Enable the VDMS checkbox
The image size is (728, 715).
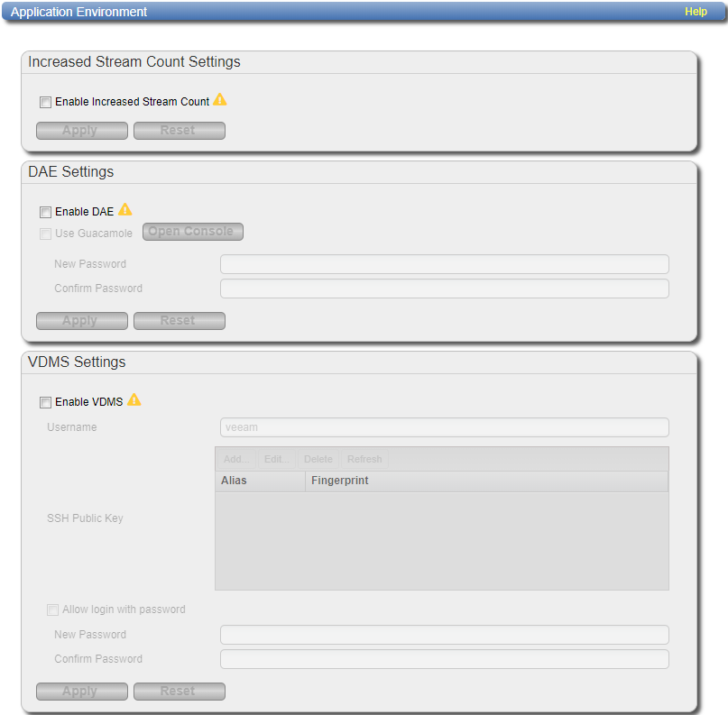tap(45, 402)
